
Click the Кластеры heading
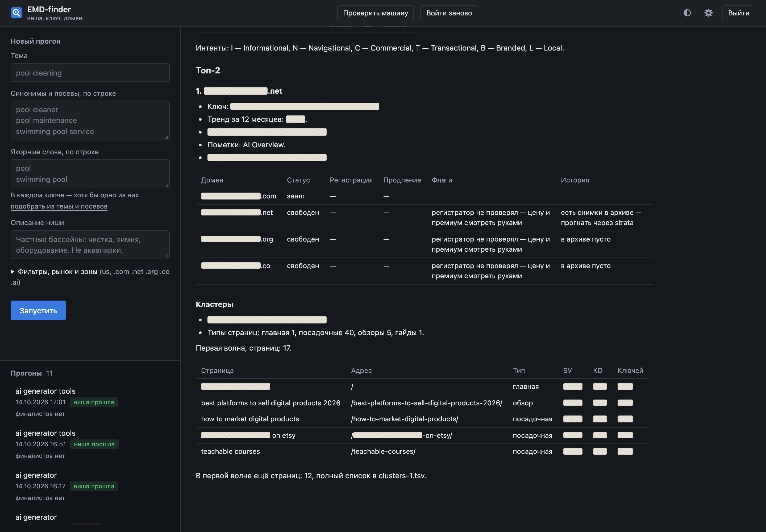[214, 304]
